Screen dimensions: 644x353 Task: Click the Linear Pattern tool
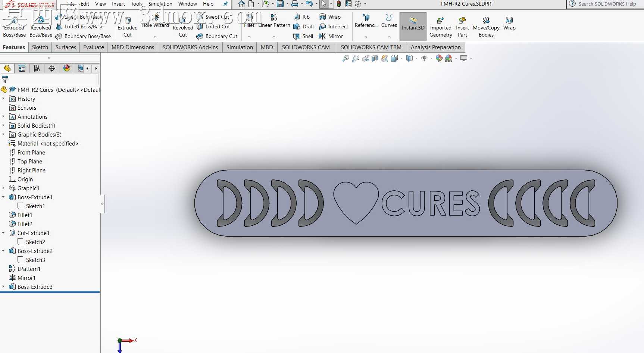pos(274,21)
